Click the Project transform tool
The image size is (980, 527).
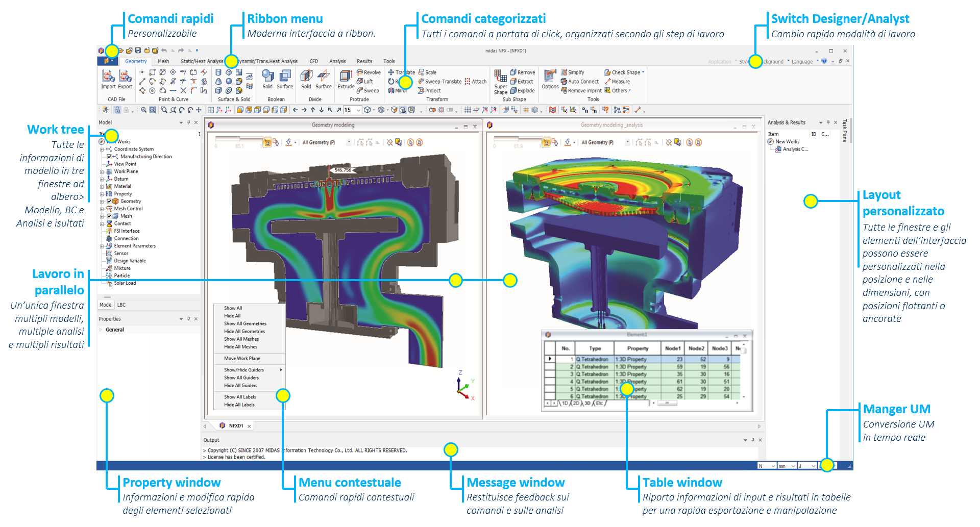pyautogui.click(x=429, y=91)
